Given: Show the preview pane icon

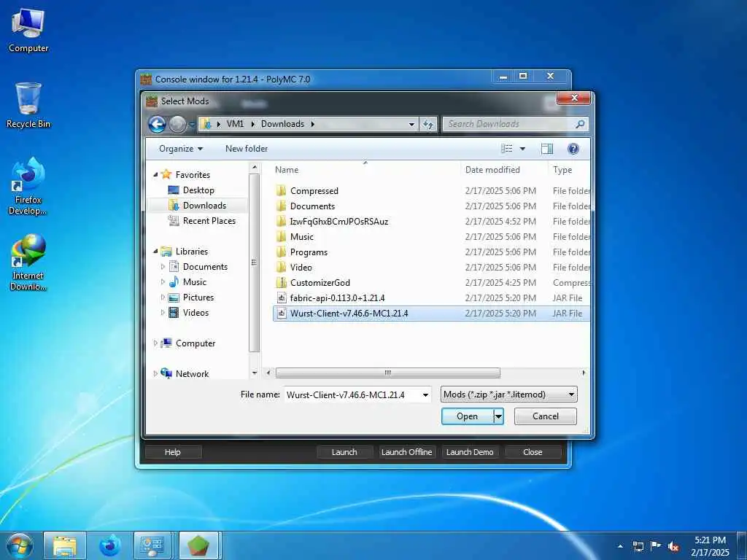Looking at the screenshot, I should [x=547, y=149].
